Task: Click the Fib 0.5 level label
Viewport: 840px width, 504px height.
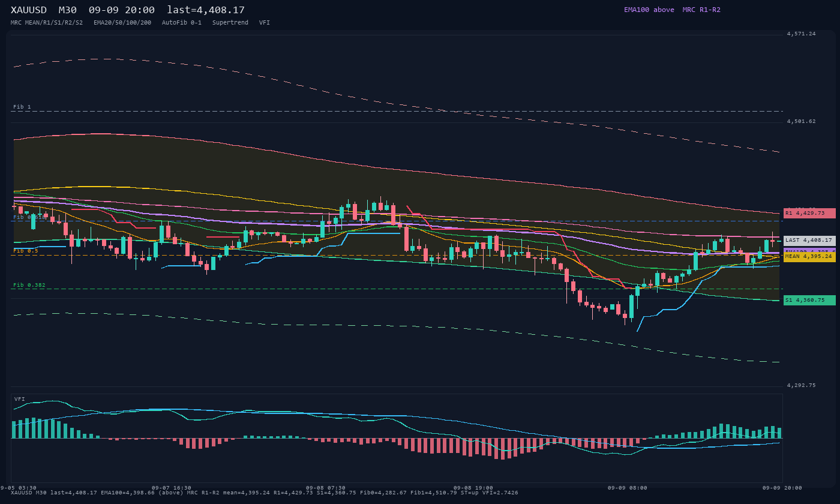Action: (x=26, y=251)
